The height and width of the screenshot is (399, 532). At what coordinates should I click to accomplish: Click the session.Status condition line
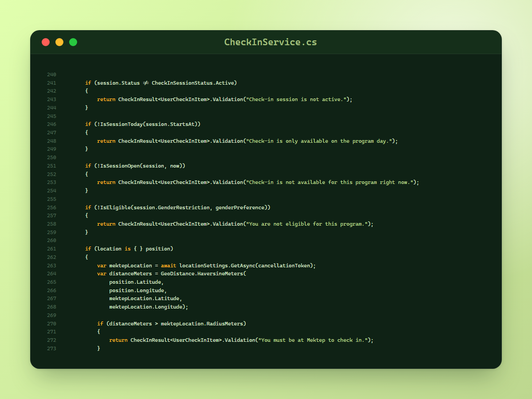pyautogui.click(x=161, y=83)
